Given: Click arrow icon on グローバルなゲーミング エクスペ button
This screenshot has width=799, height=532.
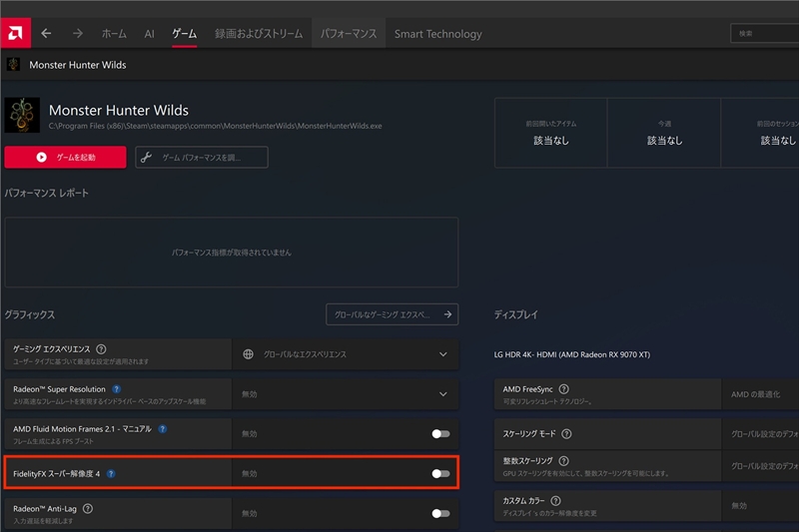Looking at the screenshot, I should click(447, 314).
